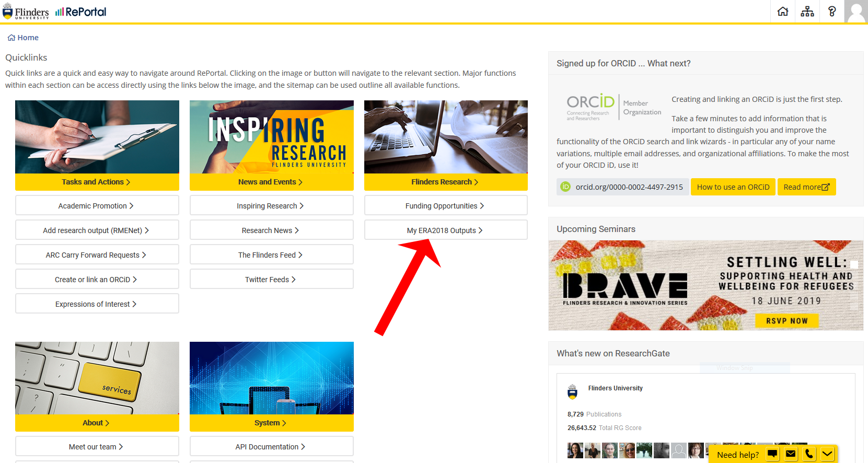Click Upcoming Seminars heading

click(x=596, y=229)
